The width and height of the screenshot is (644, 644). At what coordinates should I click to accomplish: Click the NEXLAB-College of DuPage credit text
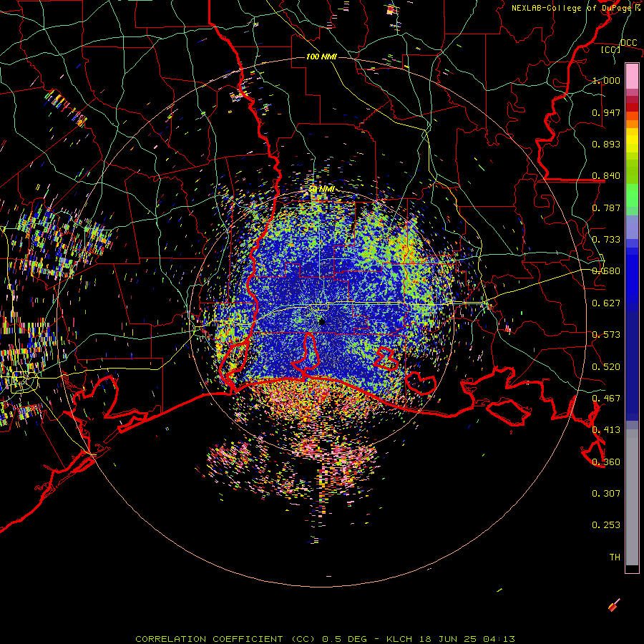point(571,8)
